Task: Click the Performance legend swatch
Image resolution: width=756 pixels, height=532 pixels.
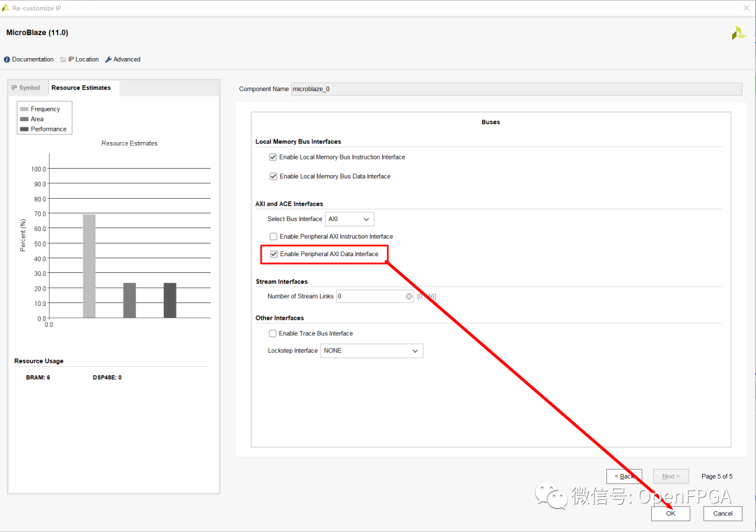Action: click(24, 129)
